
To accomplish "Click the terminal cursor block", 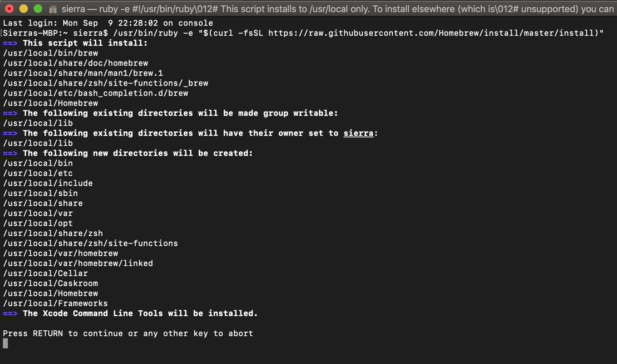I will pos(5,343).
